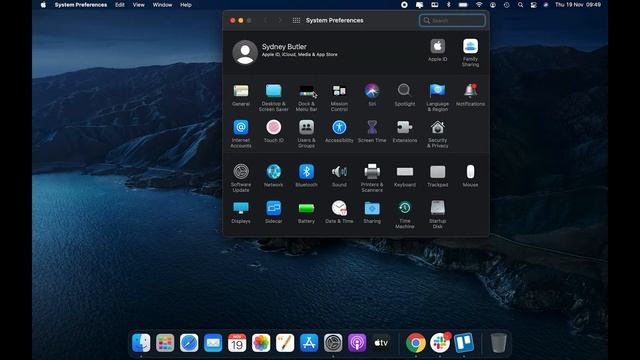The height and width of the screenshot is (360, 640).
Task: Open the System Preferences menu
Action: 81,5
